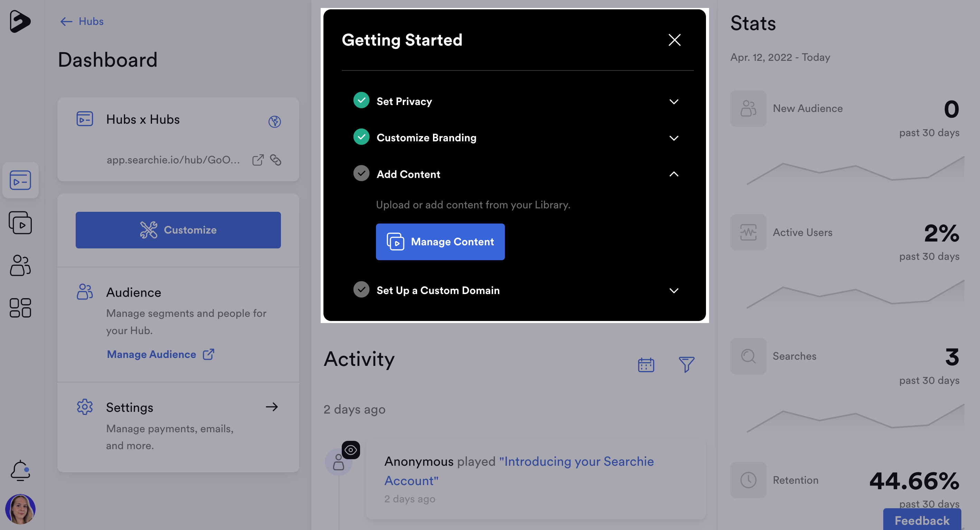The image size is (980, 530).
Task: Click the Customize button
Action: (x=178, y=230)
